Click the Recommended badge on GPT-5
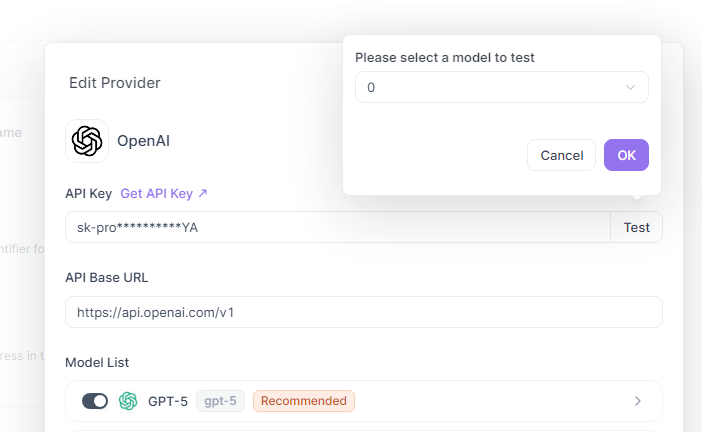Screen dimensions: 702x432 pos(304,401)
